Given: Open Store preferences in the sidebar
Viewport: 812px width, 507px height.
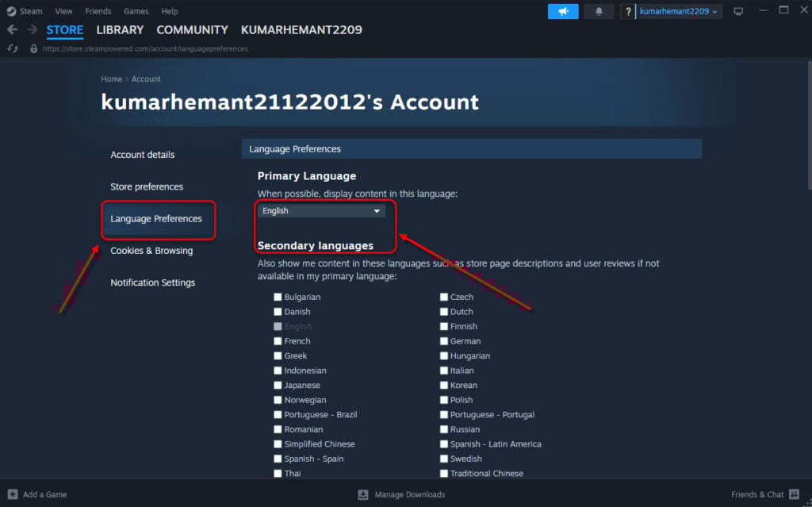Looking at the screenshot, I should coord(147,186).
